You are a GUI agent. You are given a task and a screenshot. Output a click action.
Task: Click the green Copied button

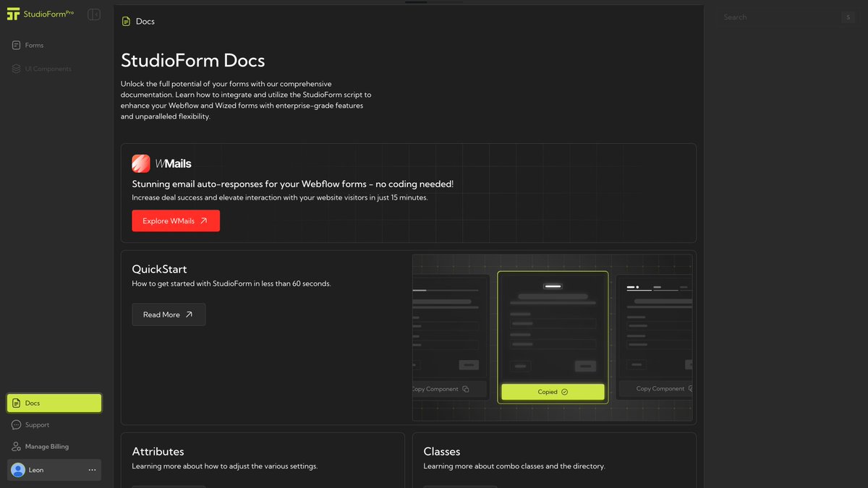click(x=553, y=392)
